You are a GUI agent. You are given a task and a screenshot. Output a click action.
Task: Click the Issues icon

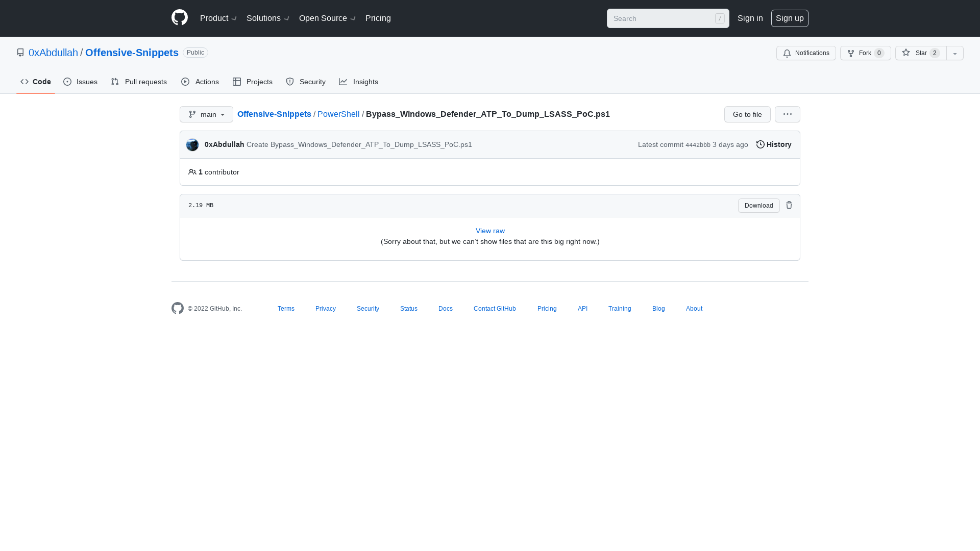tap(67, 82)
